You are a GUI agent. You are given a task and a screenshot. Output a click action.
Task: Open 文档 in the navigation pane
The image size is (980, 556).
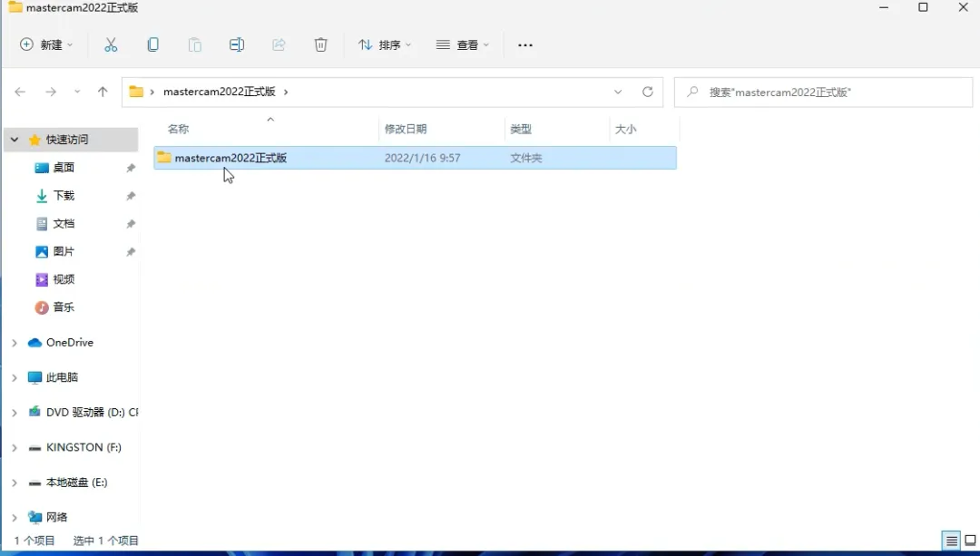(64, 224)
